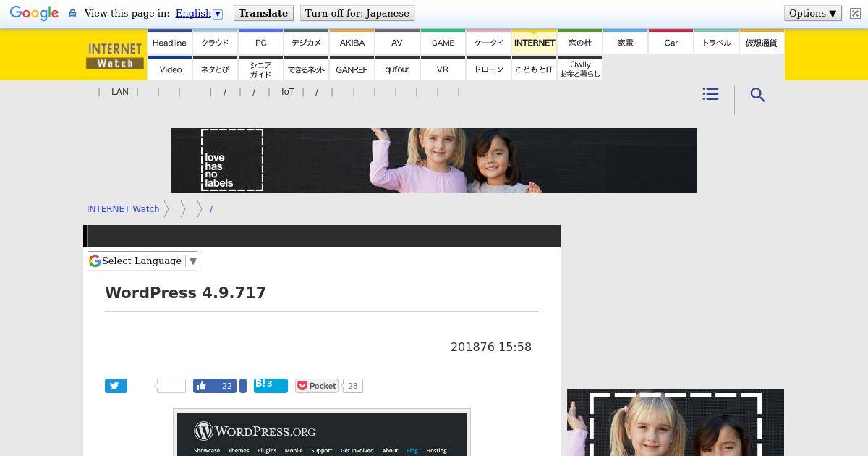Open the ドローン tab
868x456 pixels.
click(x=488, y=69)
